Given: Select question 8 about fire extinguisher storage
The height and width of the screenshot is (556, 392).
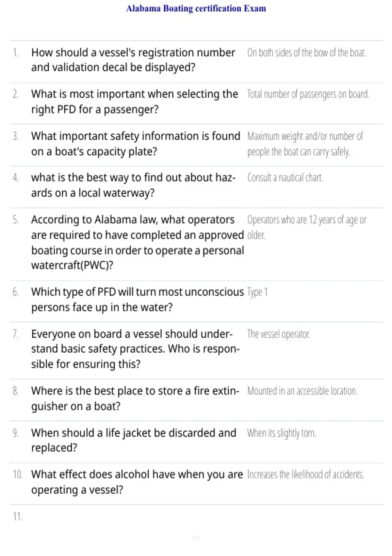Looking at the screenshot, I should pos(135,398).
